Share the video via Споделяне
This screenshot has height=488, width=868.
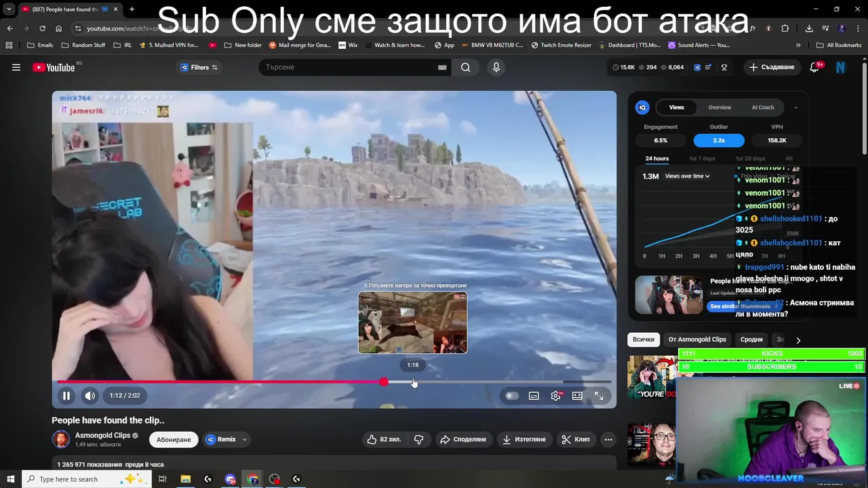click(463, 439)
